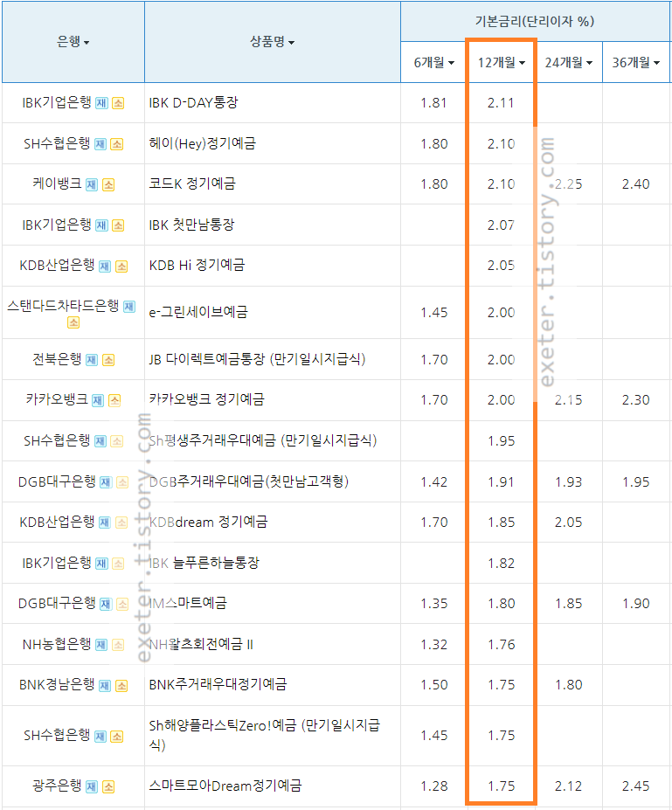Select product name Sh평생주거래우대예금

(213, 440)
